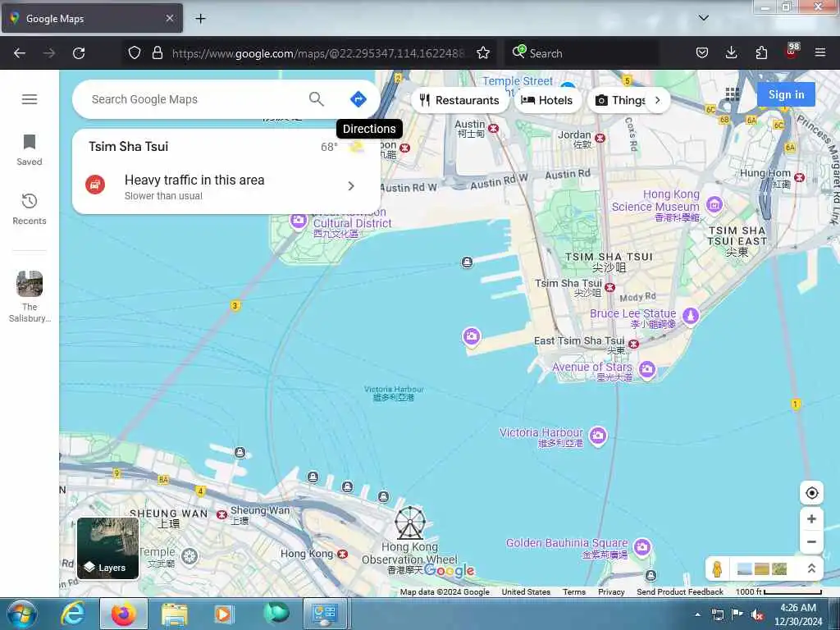Open the Privacy link
The height and width of the screenshot is (630, 840).
611,592
